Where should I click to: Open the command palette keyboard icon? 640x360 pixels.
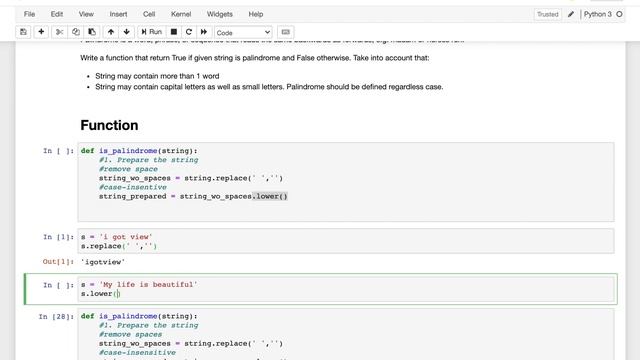click(x=285, y=32)
